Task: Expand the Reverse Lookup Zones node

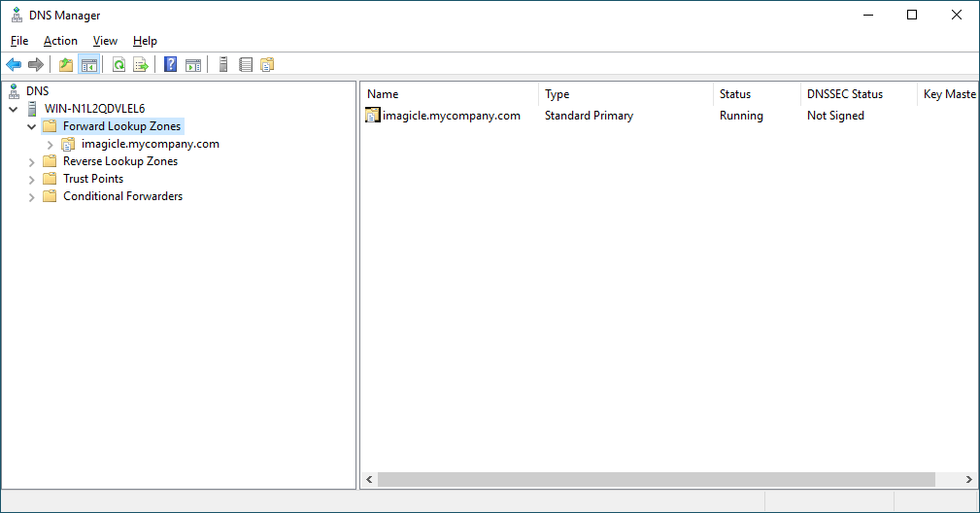Action: coord(32,161)
